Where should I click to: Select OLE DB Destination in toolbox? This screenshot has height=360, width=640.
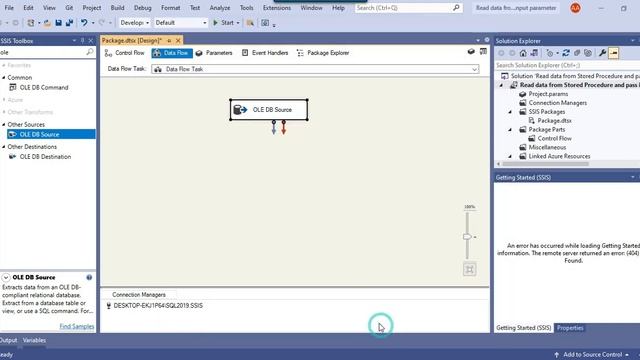(x=45, y=157)
